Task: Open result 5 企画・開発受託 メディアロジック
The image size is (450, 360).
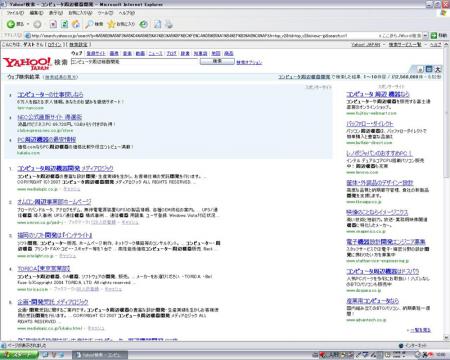Action: pyautogui.click(x=53, y=302)
